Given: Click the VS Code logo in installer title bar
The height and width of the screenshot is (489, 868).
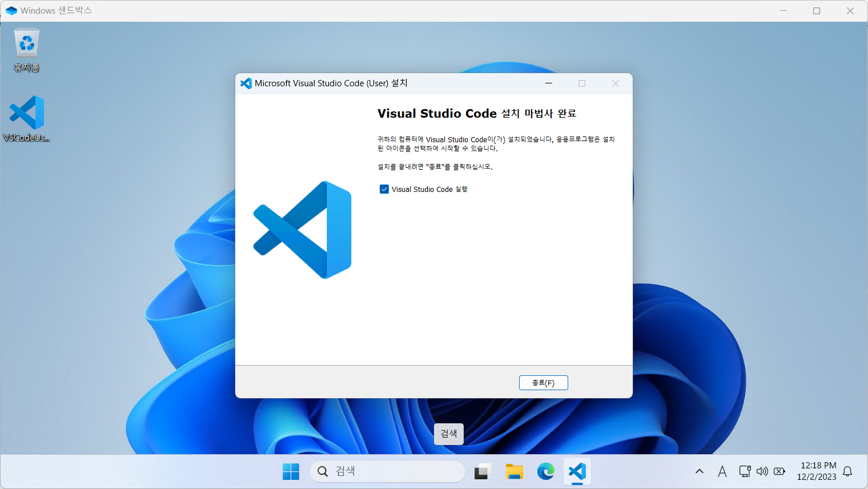Looking at the screenshot, I should coord(246,83).
